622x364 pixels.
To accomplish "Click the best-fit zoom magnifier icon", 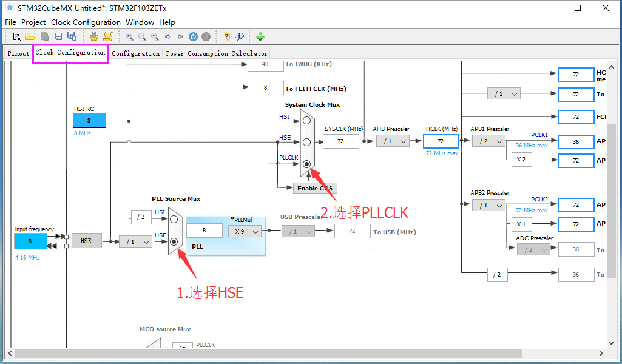I will [x=142, y=37].
